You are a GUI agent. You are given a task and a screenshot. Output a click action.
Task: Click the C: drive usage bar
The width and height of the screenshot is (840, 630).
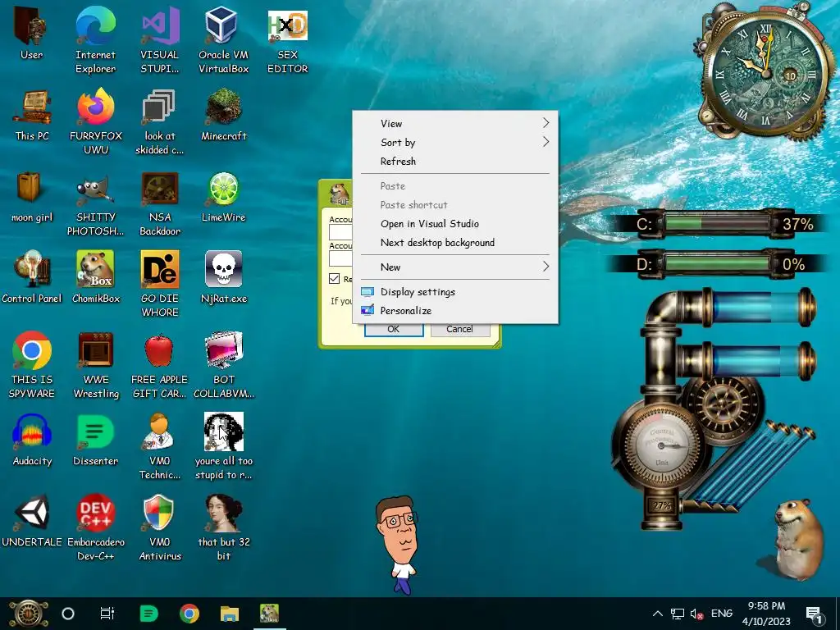[718, 223]
